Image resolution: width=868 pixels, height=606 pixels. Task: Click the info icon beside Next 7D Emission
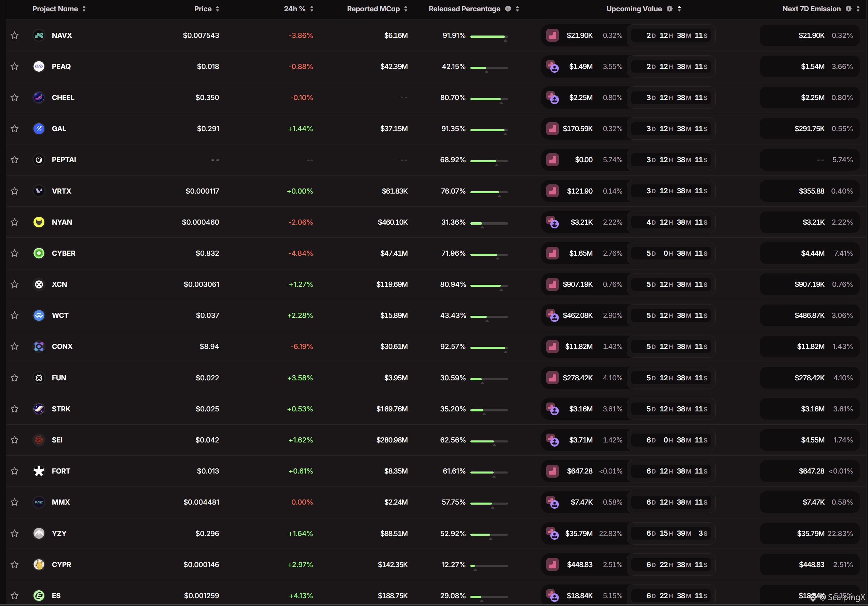pos(848,9)
